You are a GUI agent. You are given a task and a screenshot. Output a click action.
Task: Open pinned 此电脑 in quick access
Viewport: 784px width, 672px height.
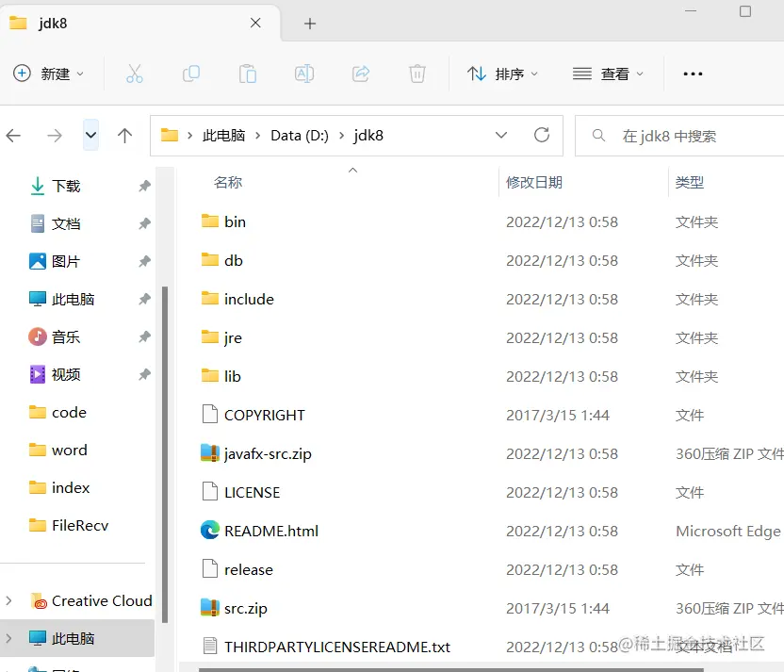click(x=73, y=299)
